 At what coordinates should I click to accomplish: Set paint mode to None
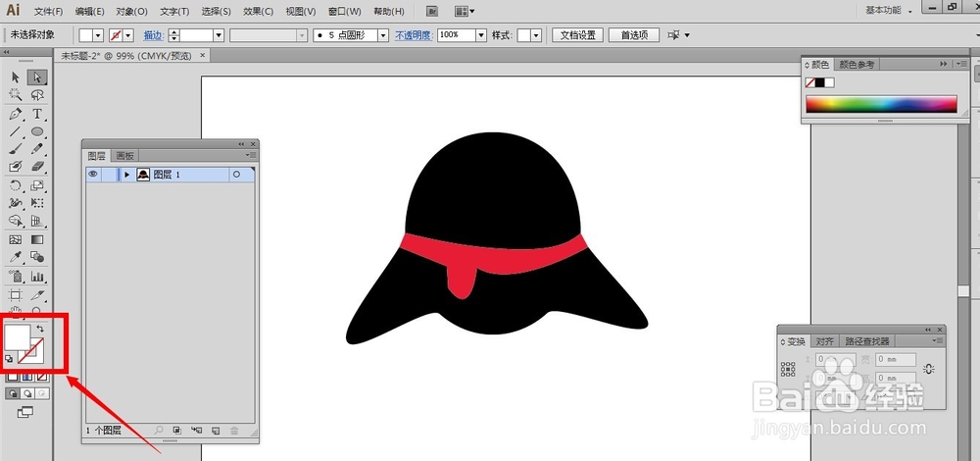tap(42, 377)
